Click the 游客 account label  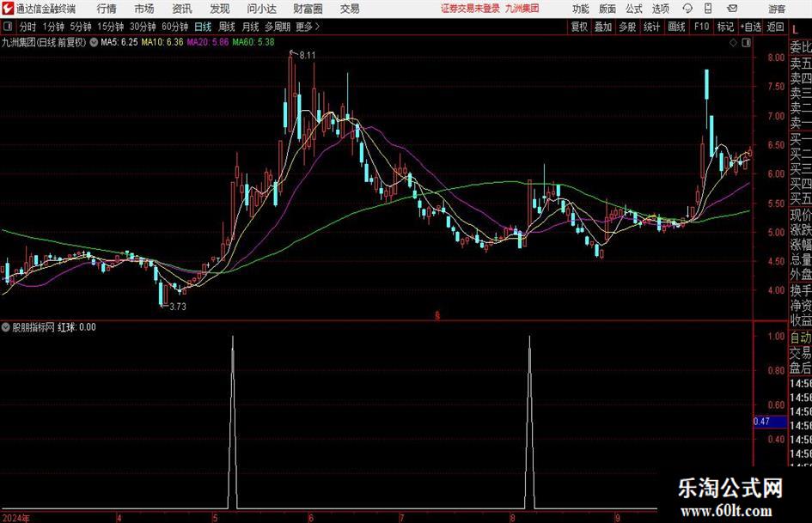[776, 9]
